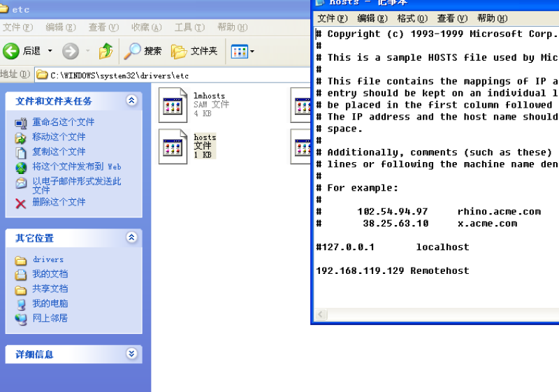Click the email envelope task icon
The image size is (559, 392).
pyautogui.click(x=21, y=183)
